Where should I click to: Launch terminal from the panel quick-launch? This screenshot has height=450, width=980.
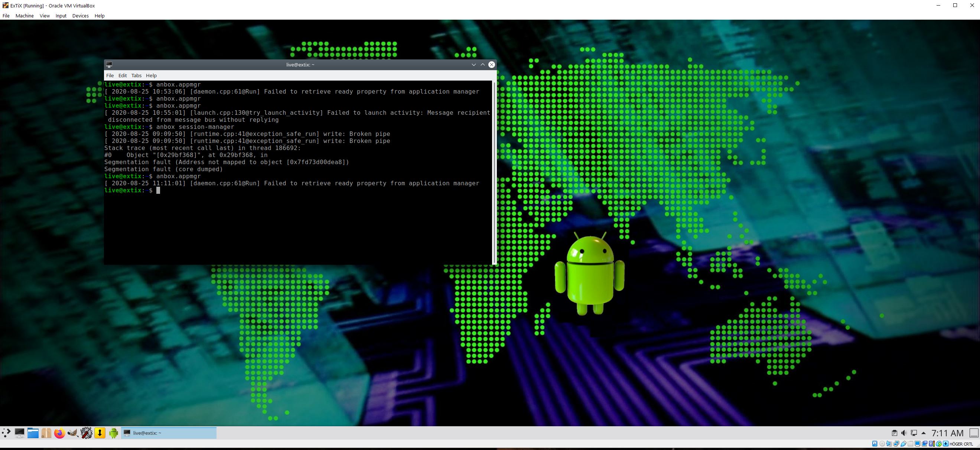pos(19,433)
